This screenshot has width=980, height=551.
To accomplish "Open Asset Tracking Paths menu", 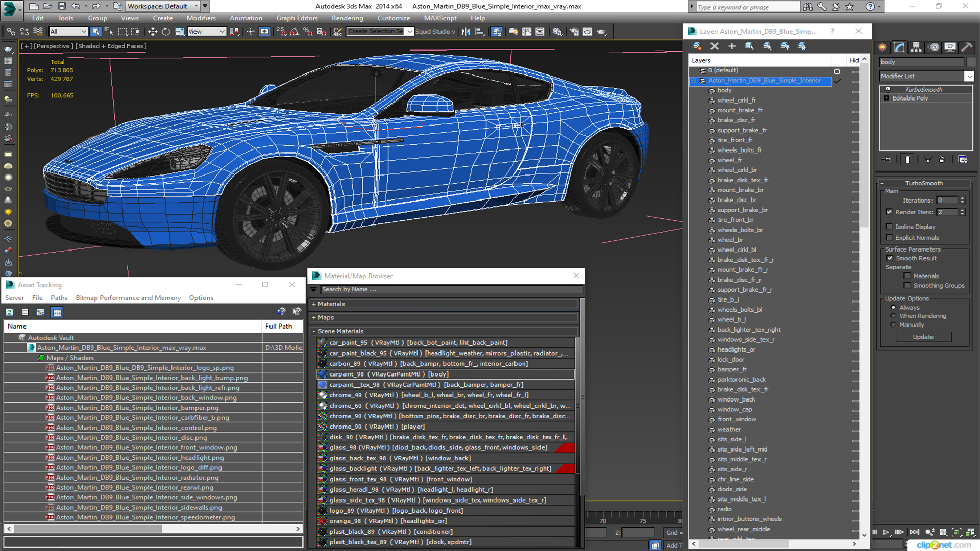I will [59, 298].
